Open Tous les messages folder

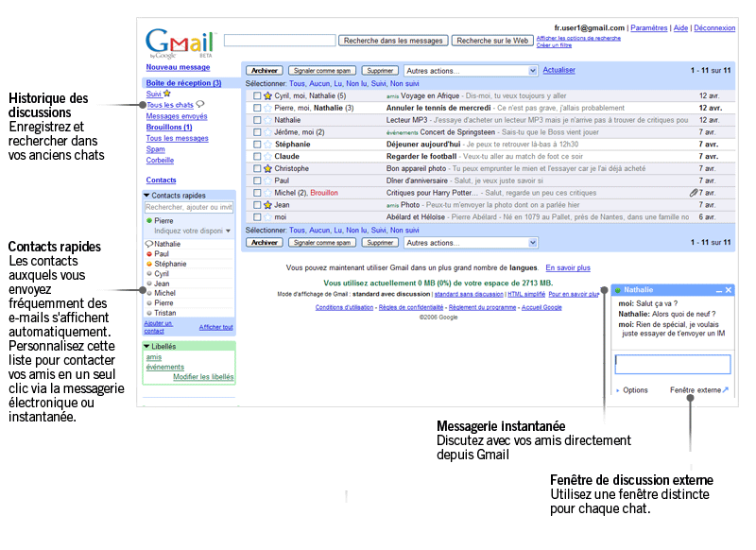pos(177,138)
